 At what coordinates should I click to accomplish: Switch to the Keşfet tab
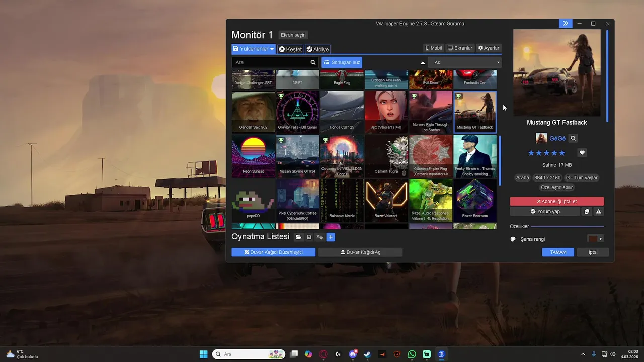click(290, 49)
